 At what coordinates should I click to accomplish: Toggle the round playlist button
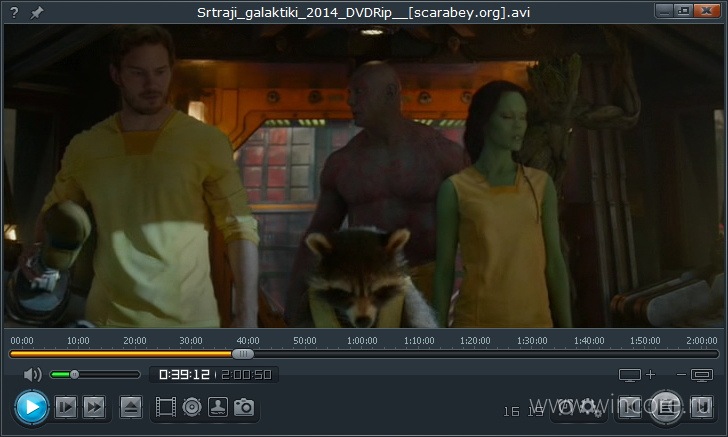[x=665, y=407]
